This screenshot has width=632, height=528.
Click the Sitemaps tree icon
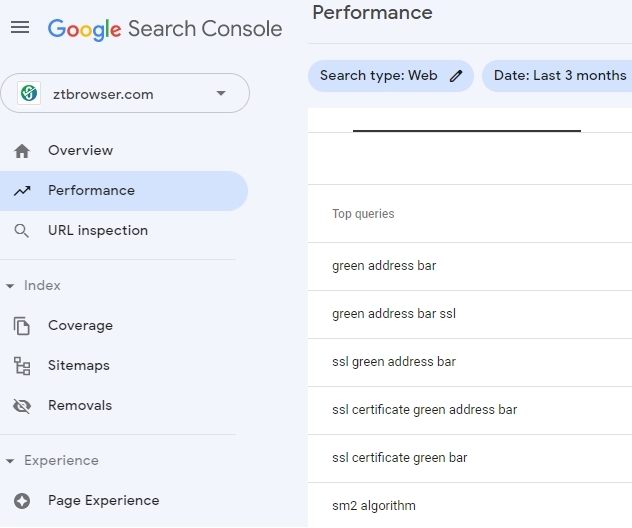pos(22,366)
